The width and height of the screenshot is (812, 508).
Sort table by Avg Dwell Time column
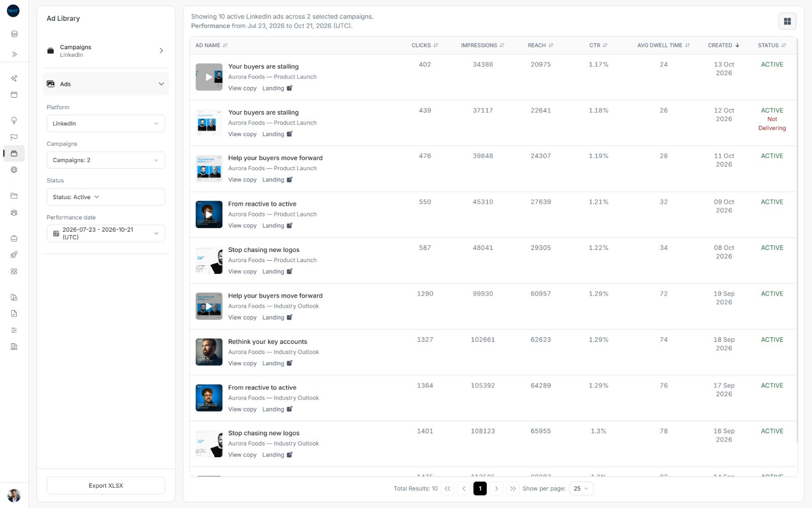[663, 45]
